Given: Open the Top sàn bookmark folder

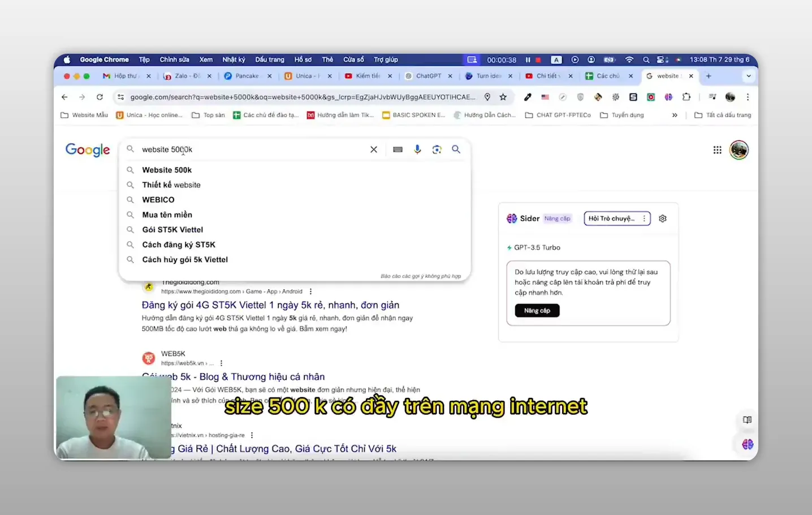Looking at the screenshot, I should click(x=208, y=115).
